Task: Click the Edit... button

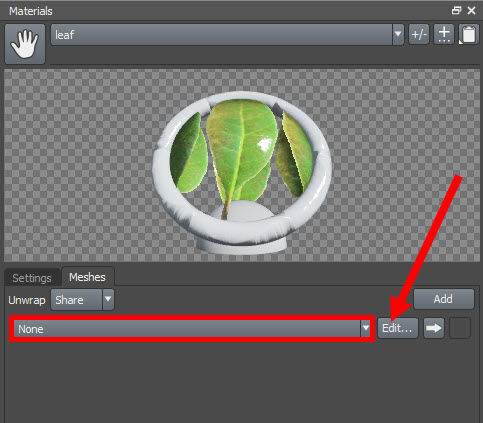Action: (x=397, y=328)
